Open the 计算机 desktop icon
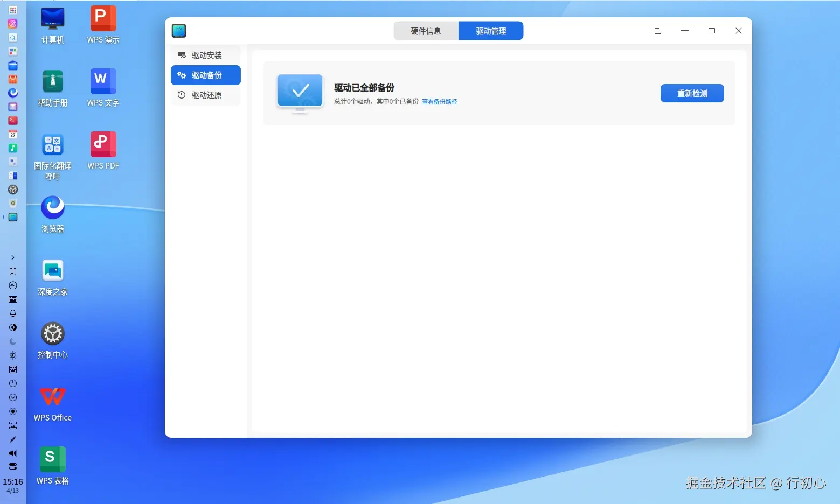This screenshot has height=504, width=840. coord(53,25)
